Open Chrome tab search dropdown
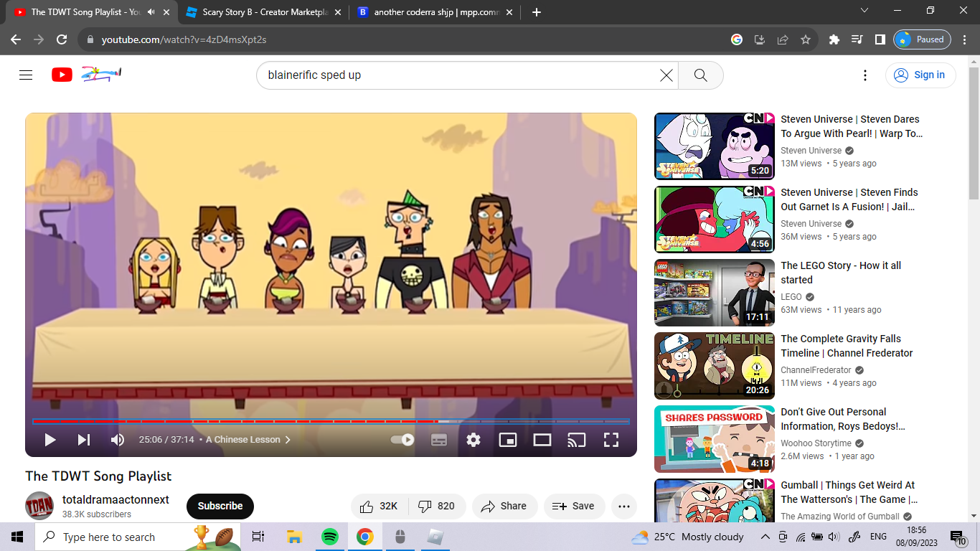This screenshot has width=980, height=551. pyautogui.click(x=864, y=11)
